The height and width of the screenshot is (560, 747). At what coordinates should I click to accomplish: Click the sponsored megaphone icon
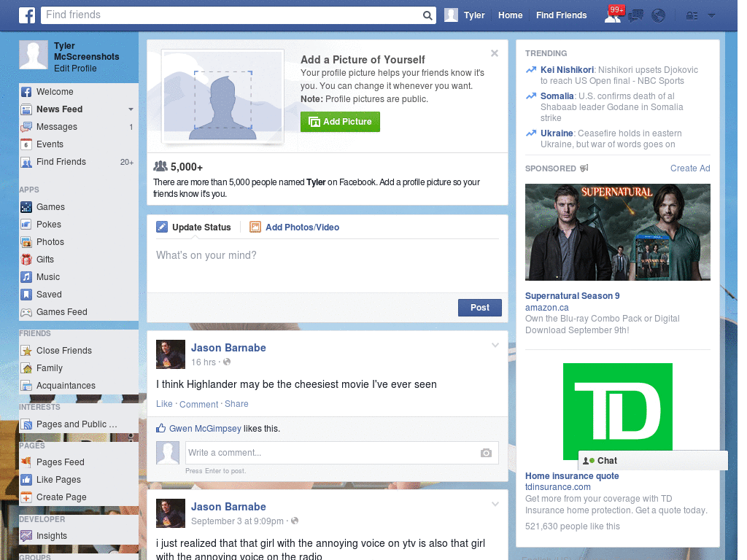(584, 168)
